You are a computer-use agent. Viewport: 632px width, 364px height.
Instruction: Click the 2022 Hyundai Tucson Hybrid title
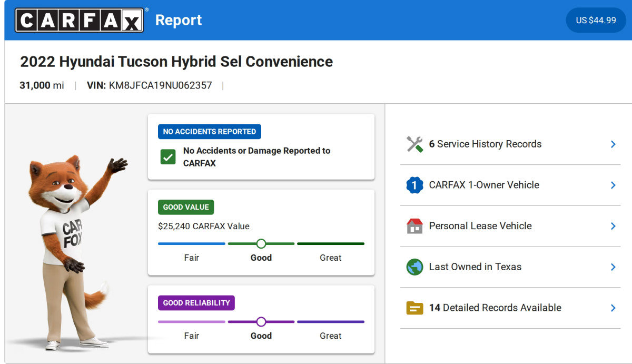[176, 62]
